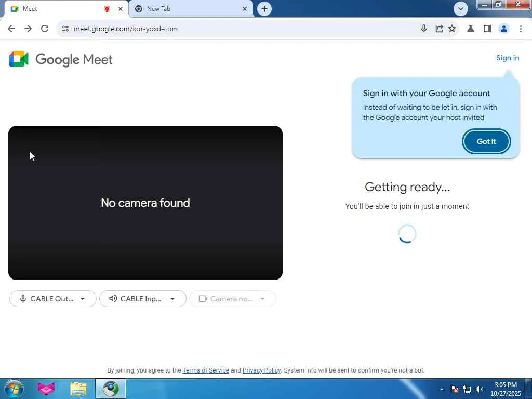Reload the Meet page
532x399 pixels.
tap(45, 29)
